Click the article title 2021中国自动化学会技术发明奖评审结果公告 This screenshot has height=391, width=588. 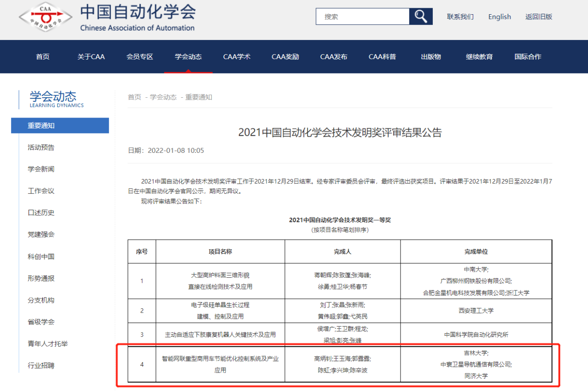(340, 133)
